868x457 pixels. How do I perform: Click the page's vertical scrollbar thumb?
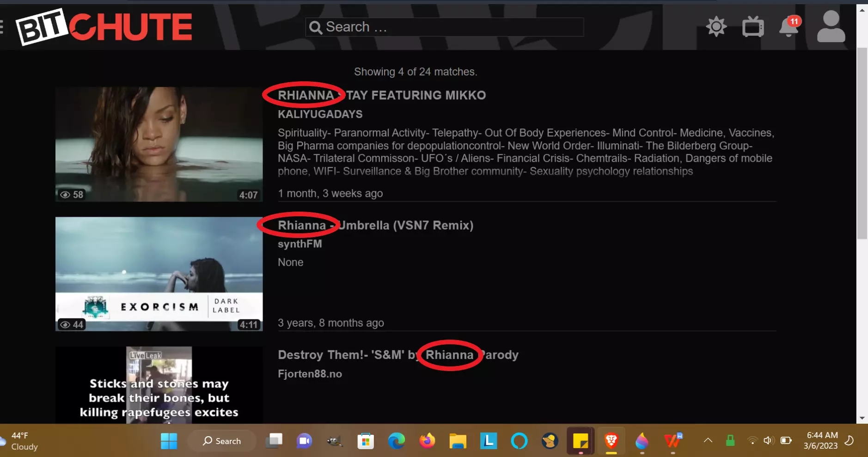862,143
